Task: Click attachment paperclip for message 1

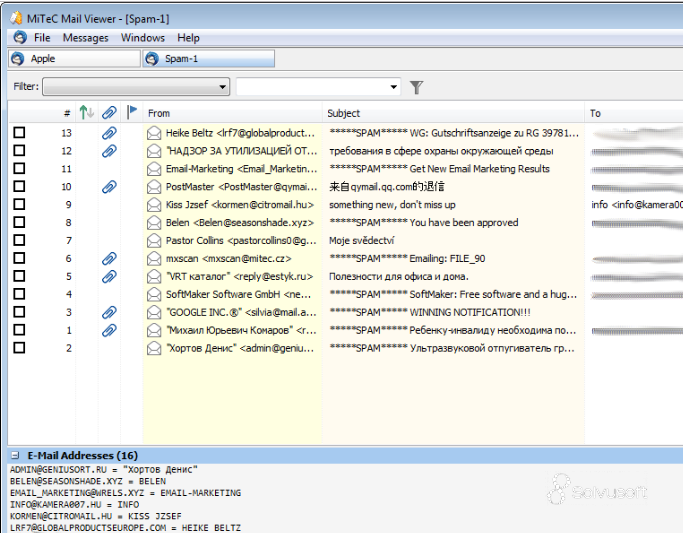Action: 109,331
